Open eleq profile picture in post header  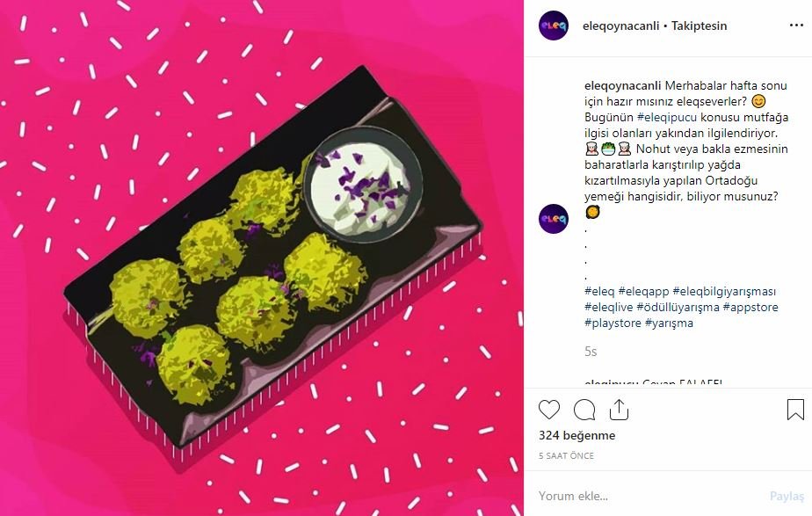(554, 25)
